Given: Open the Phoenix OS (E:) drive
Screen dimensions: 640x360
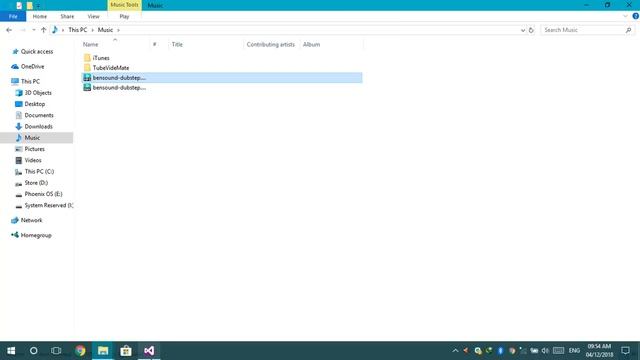Looking at the screenshot, I should [x=43, y=194].
